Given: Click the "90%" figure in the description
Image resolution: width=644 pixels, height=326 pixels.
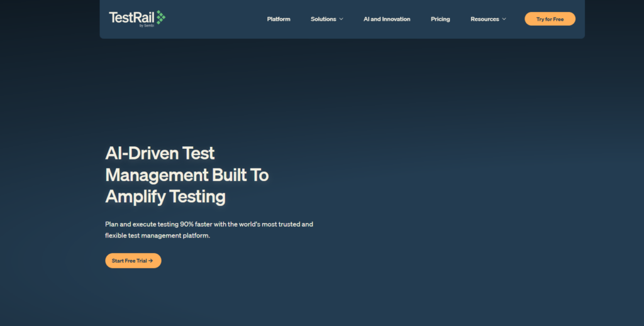Looking at the screenshot, I should coord(188,224).
